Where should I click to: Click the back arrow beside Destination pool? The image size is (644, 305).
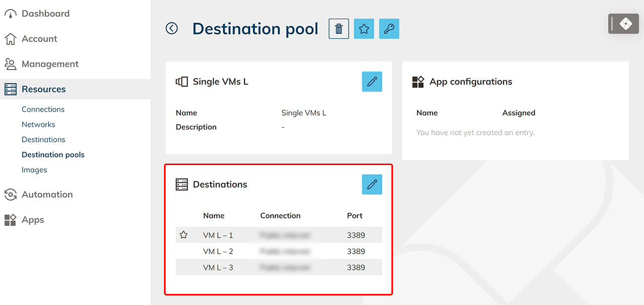pos(172,29)
